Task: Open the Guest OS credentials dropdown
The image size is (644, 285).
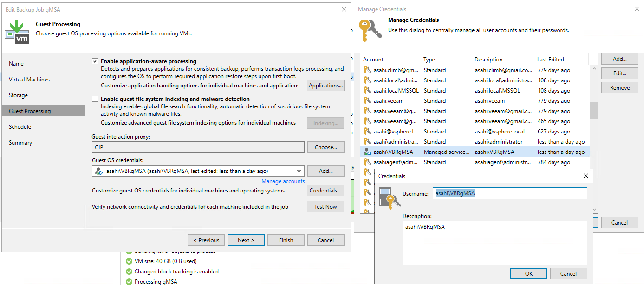Action: [x=299, y=171]
